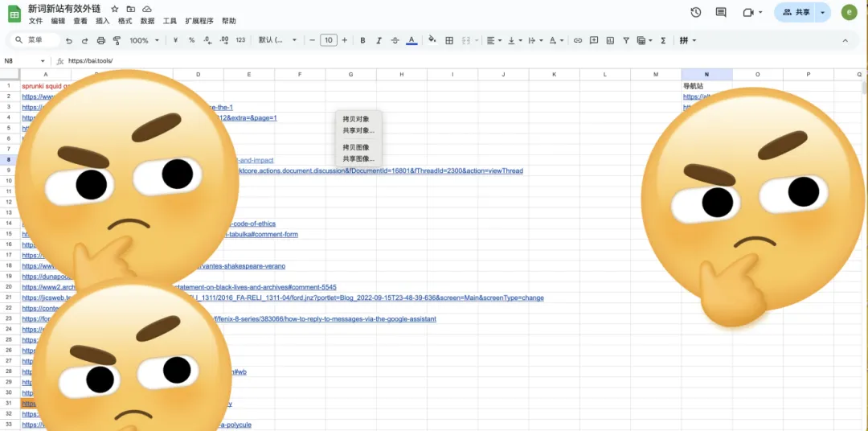
Task: Star the document 新词新站有效外链
Action: click(115, 10)
